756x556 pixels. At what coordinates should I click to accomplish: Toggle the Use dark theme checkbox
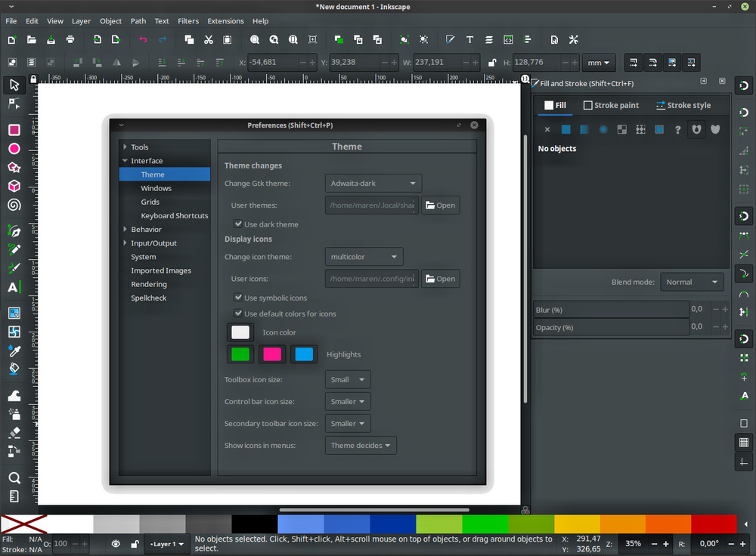(239, 224)
